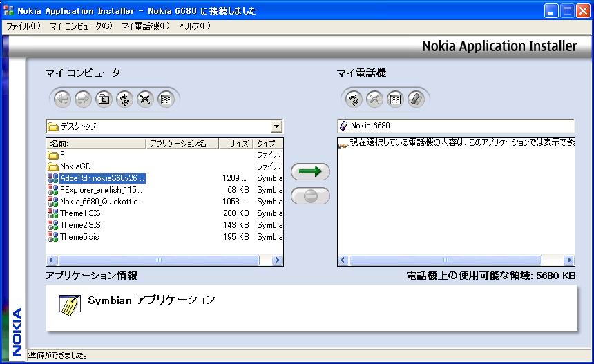Screen dimensions: 594x364
Task: Click right arrow of phone list scrollbar
Action: [x=568, y=260]
